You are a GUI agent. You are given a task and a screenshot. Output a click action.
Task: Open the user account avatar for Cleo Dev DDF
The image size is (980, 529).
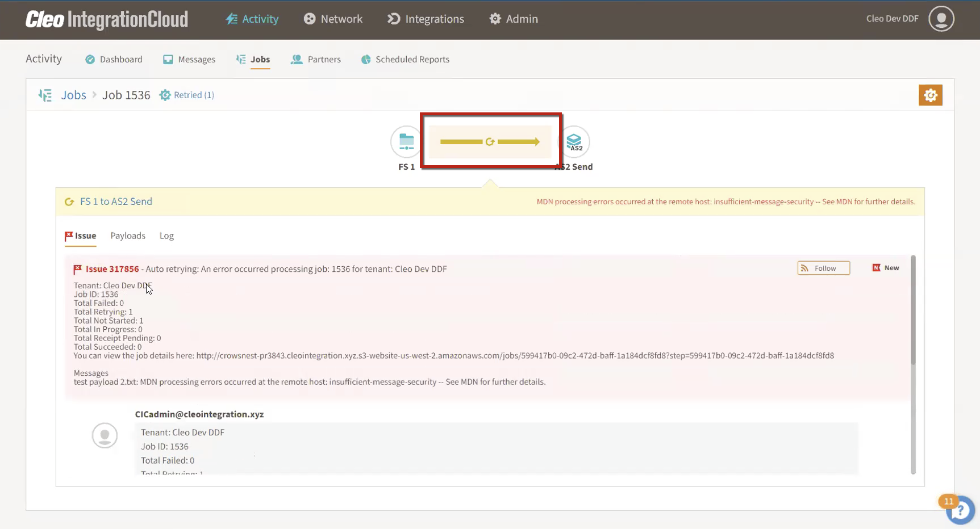pyautogui.click(x=941, y=19)
